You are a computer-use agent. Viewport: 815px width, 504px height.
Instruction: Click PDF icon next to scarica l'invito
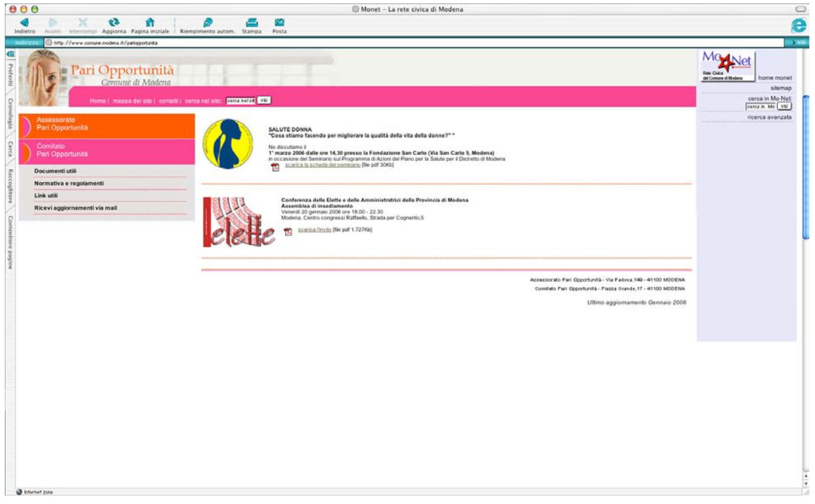point(288,232)
